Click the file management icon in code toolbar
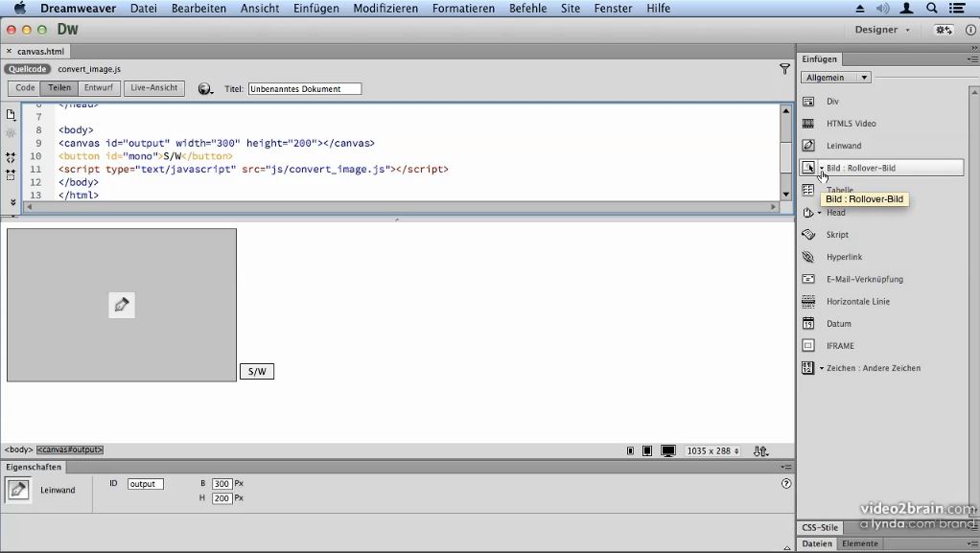This screenshot has width=980, height=553. pyautogui.click(x=11, y=115)
